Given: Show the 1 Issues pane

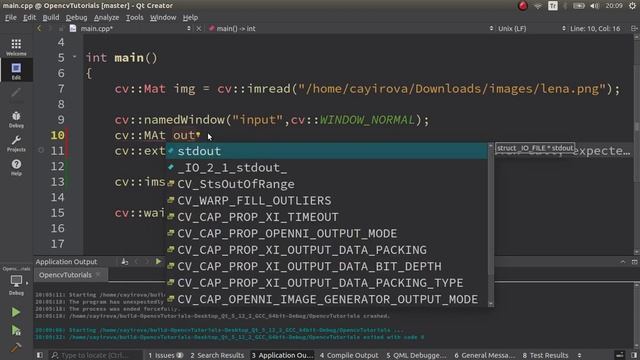Looking at the screenshot, I should [x=165, y=356].
